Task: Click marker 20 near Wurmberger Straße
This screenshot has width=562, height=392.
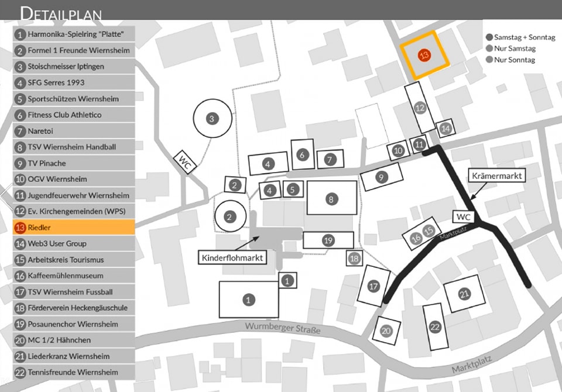Action: tap(385, 331)
